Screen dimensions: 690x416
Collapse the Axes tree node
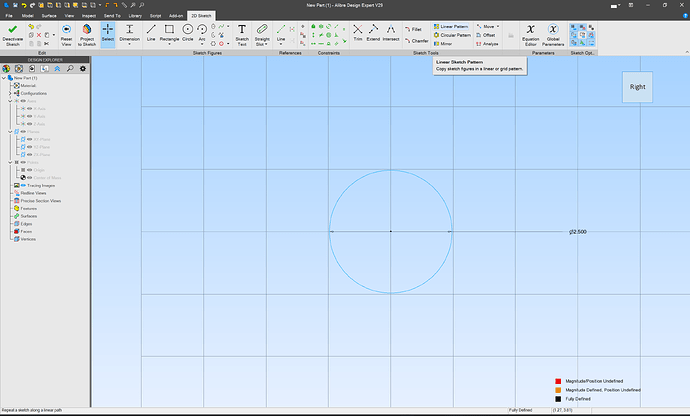[x=10, y=101]
